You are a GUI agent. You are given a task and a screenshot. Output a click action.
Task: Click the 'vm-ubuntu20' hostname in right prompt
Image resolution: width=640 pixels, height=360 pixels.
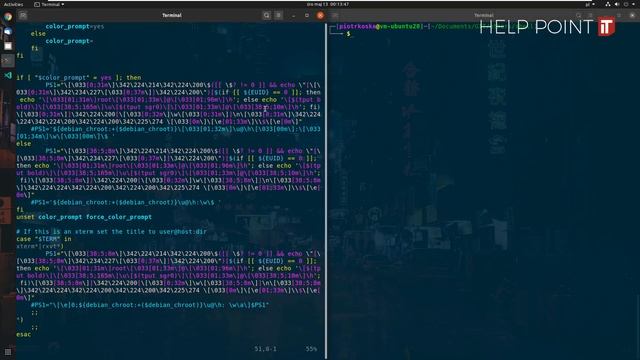[x=400, y=26]
